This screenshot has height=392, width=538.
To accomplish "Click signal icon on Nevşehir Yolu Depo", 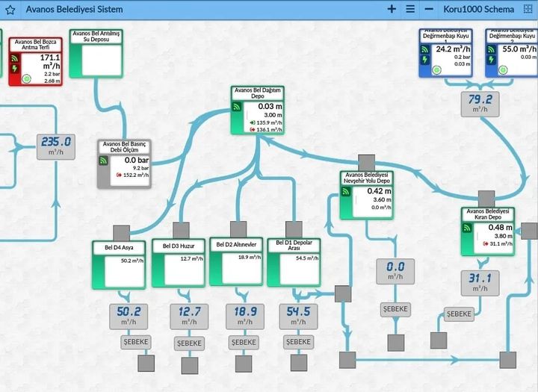I will point(347,191).
